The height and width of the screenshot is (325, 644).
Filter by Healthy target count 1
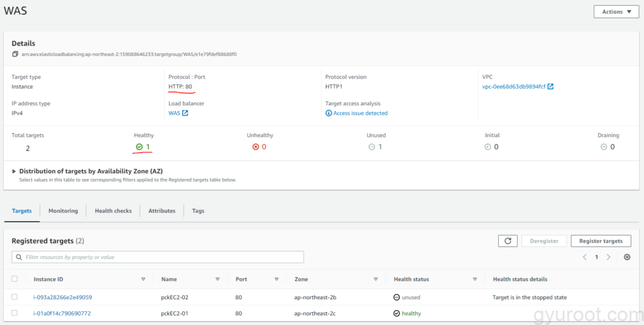click(x=147, y=147)
